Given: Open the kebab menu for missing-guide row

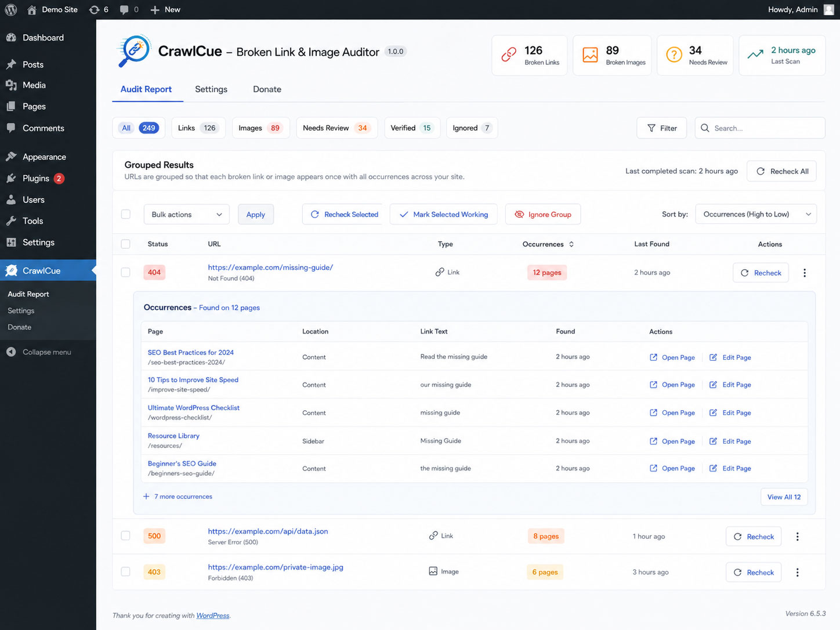Looking at the screenshot, I should (x=805, y=273).
